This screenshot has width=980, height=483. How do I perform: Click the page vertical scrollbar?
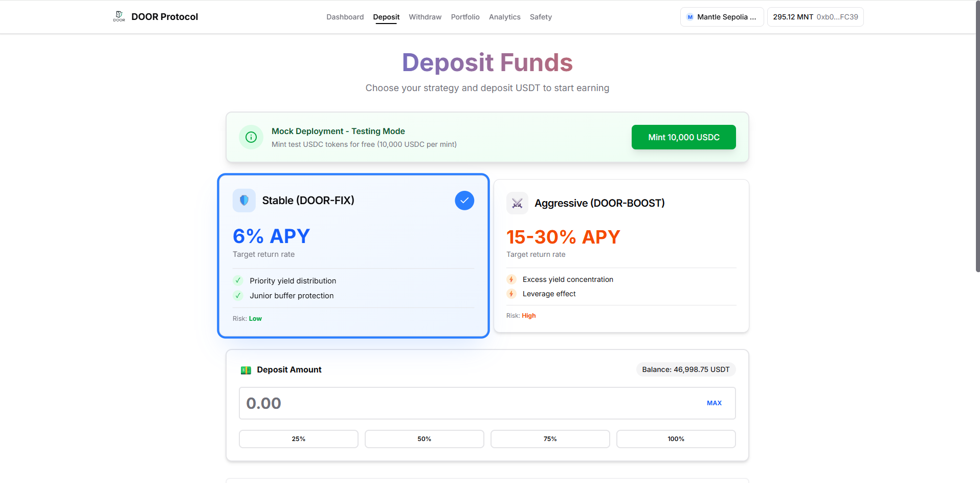click(977, 138)
